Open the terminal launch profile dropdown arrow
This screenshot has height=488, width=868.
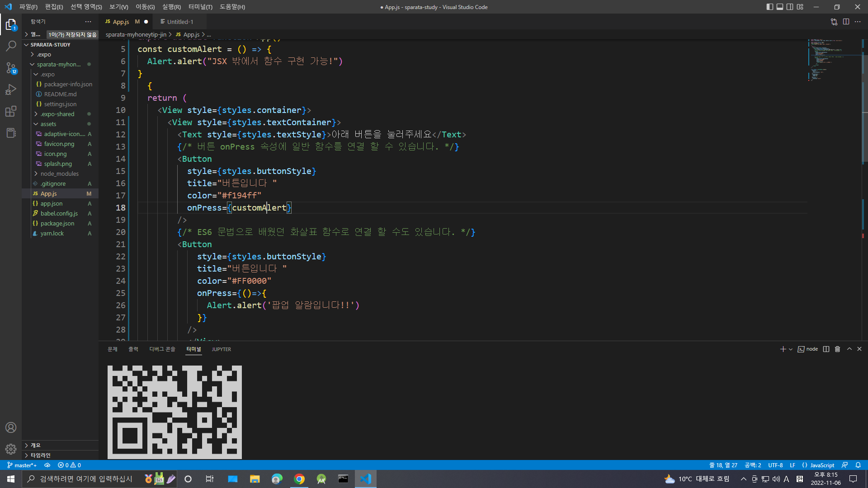click(x=791, y=349)
